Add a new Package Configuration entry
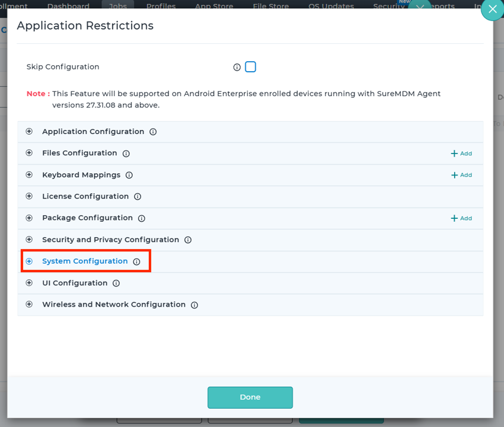The image size is (504, 427). [x=461, y=218]
